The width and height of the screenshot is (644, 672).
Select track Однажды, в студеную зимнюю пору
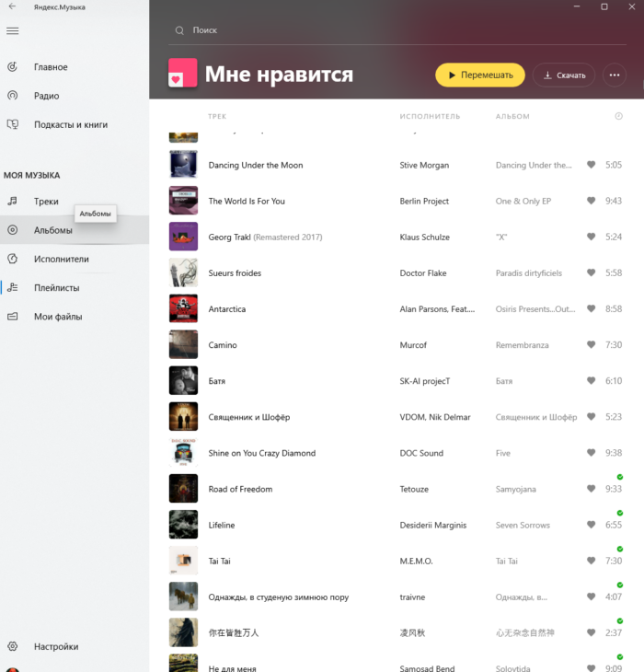coord(279,597)
